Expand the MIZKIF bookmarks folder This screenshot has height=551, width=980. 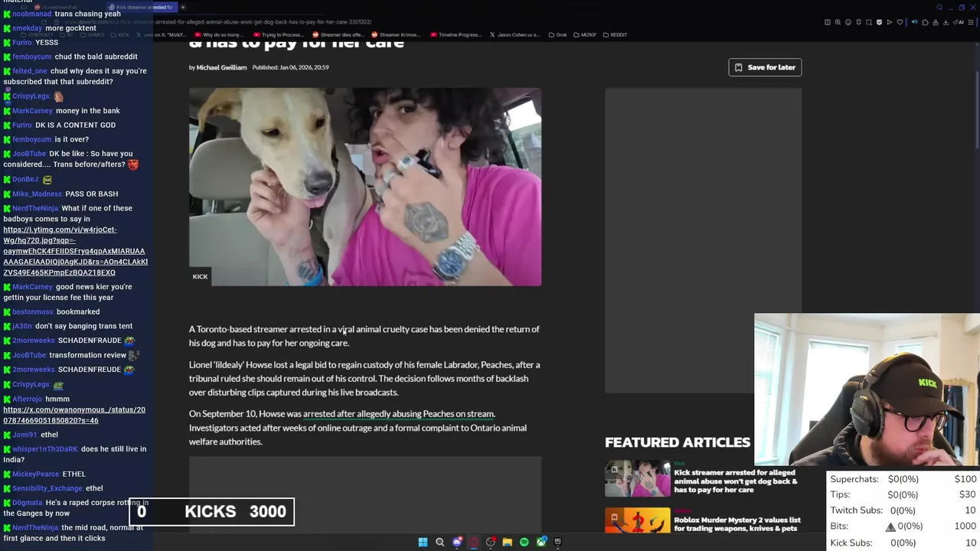click(585, 34)
